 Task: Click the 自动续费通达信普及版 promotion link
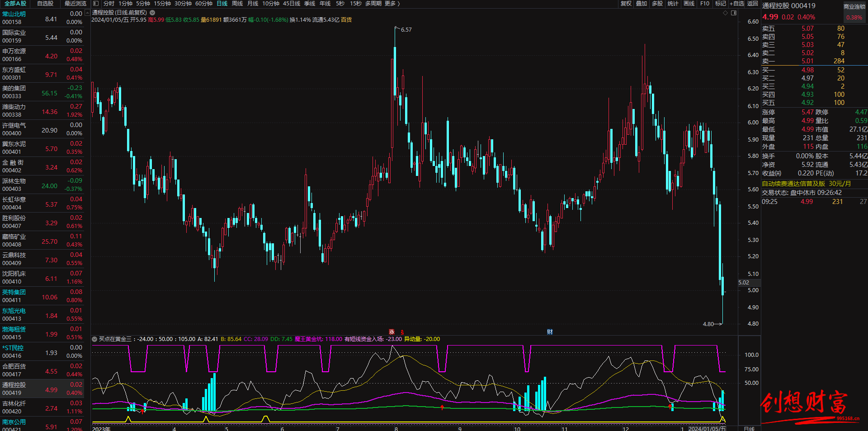pyautogui.click(x=806, y=184)
